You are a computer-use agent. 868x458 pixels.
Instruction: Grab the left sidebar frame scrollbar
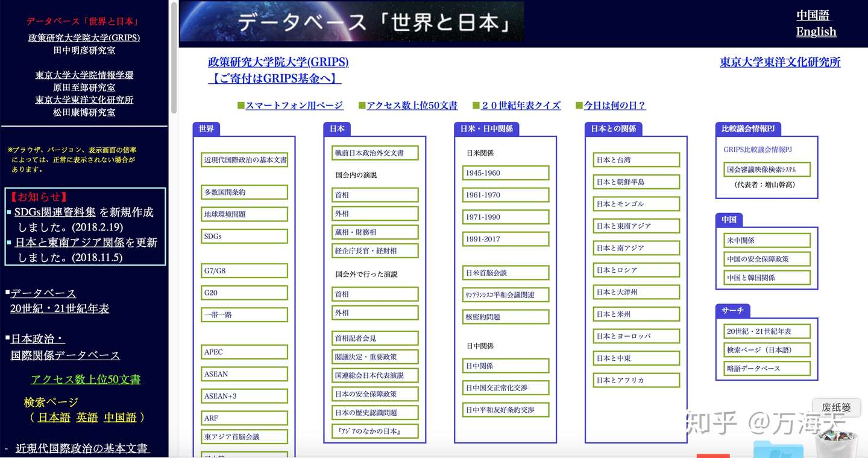[x=174, y=57]
